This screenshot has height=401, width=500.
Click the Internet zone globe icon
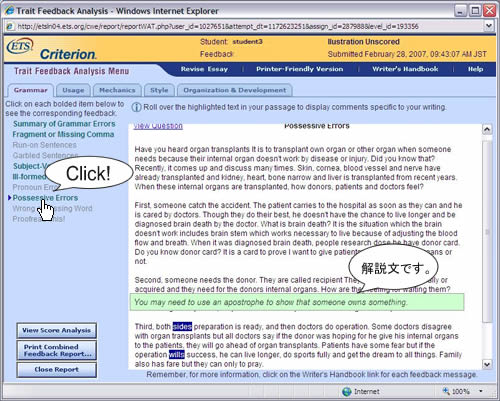(x=347, y=391)
